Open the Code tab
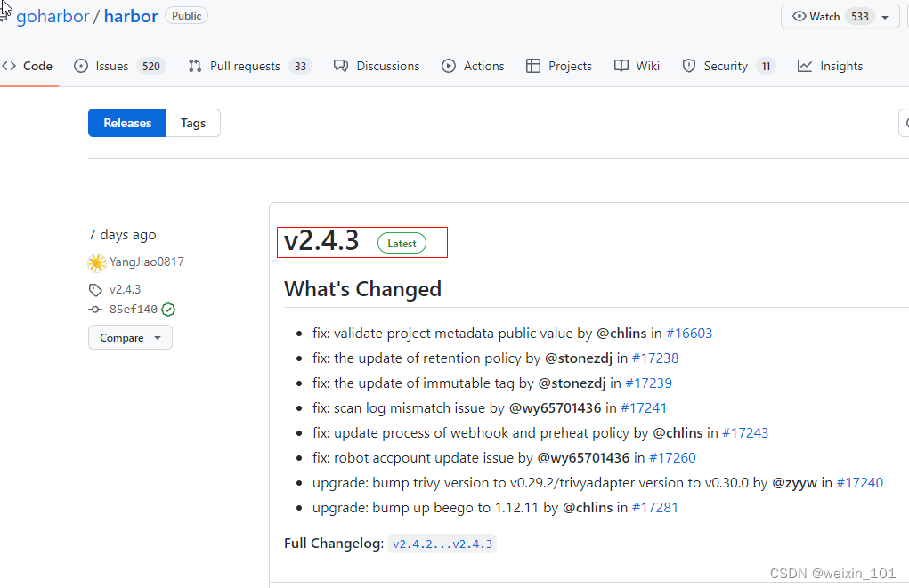The width and height of the screenshot is (909, 588). click(x=28, y=66)
